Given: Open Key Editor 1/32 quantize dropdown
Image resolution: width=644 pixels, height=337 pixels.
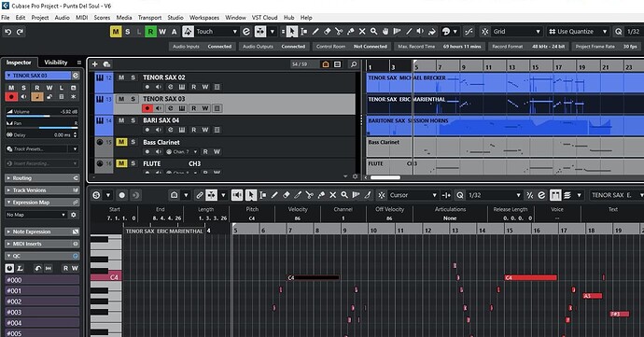Looking at the screenshot, I should [x=494, y=195].
